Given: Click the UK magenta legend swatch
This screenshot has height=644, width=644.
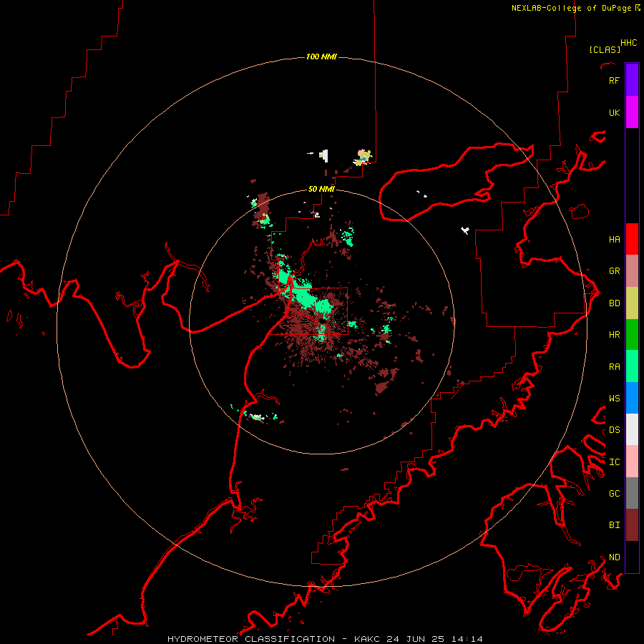Looking at the screenshot, I should 632,112.
